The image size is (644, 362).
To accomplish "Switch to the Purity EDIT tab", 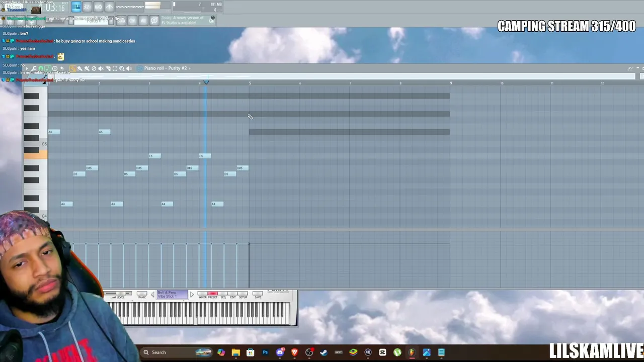I will click(233, 294).
